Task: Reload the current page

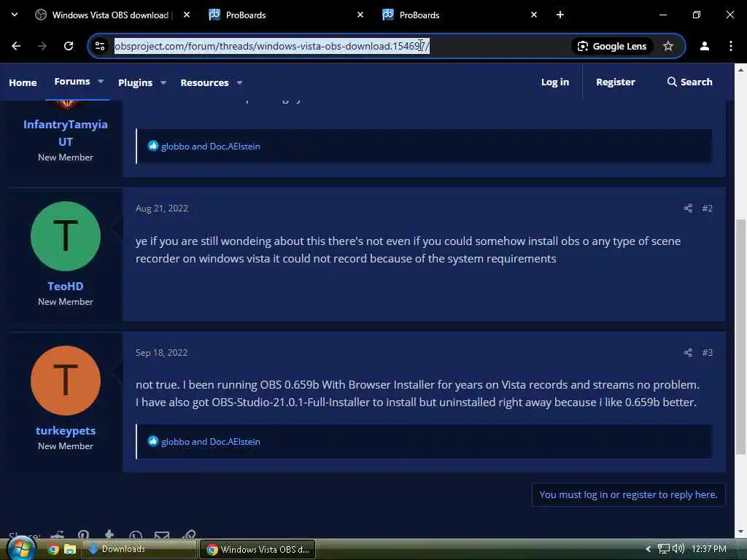Action: click(69, 46)
